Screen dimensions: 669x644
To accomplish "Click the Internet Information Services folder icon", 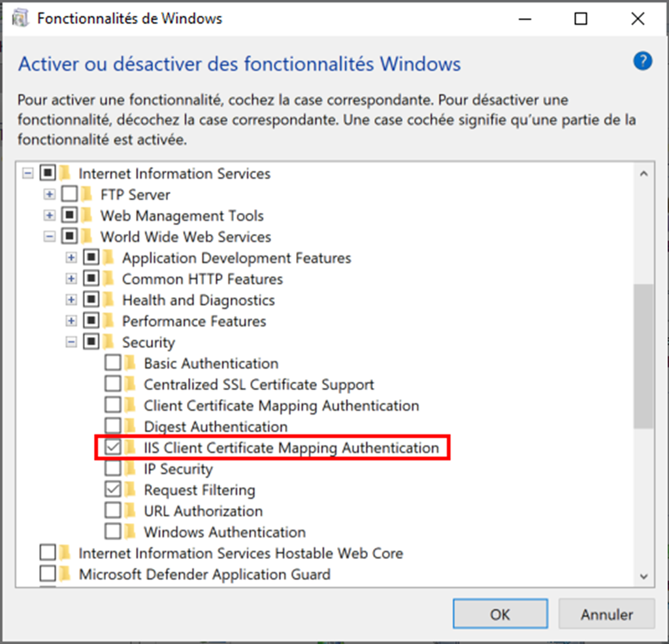I will click(65, 173).
